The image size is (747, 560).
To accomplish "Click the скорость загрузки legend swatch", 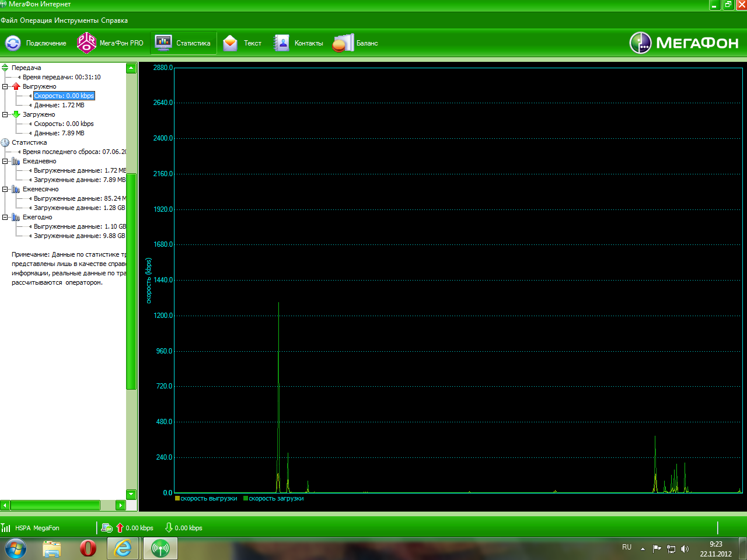I will coord(246,498).
